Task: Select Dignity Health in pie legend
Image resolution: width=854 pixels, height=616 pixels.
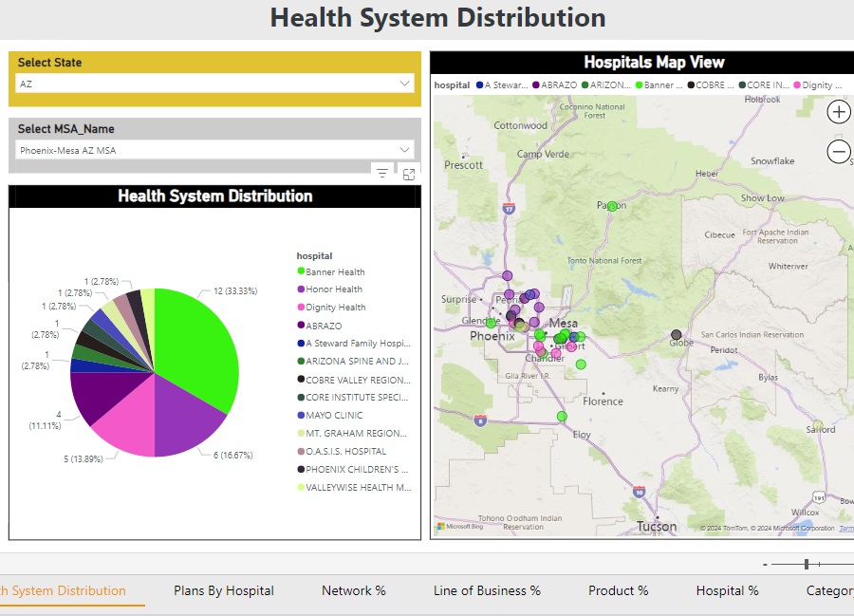Action: tap(332, 308)
